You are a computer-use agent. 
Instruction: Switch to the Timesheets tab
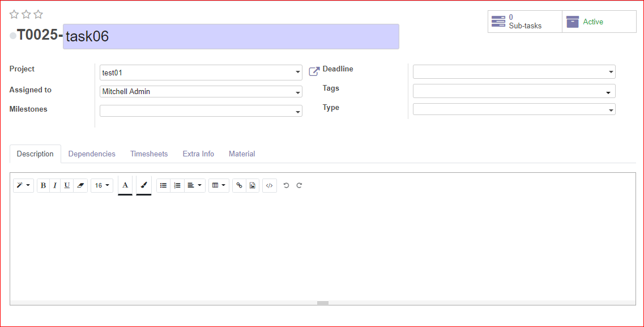pos(149,154)
